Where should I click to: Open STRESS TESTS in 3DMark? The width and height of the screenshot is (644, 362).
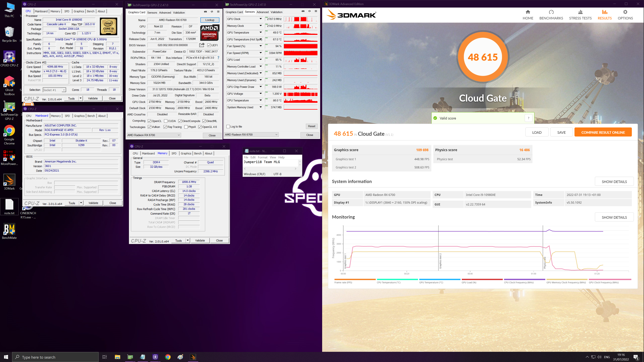pos(580,15)
